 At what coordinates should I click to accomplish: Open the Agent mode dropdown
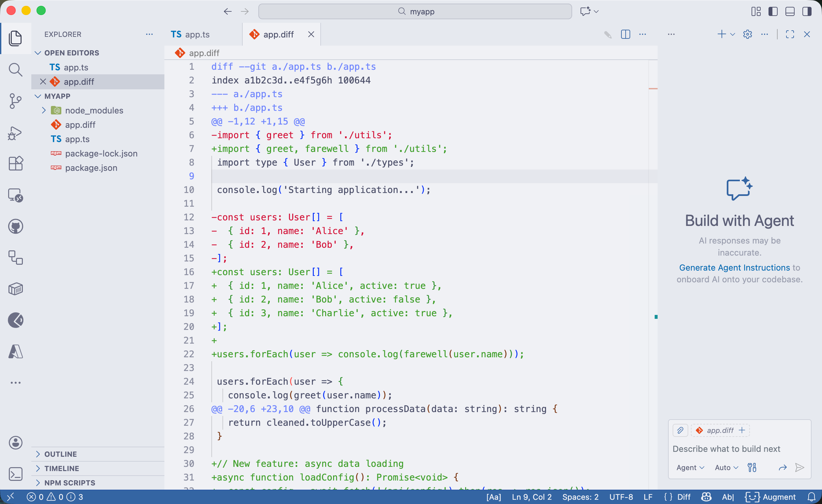point(690,467)
